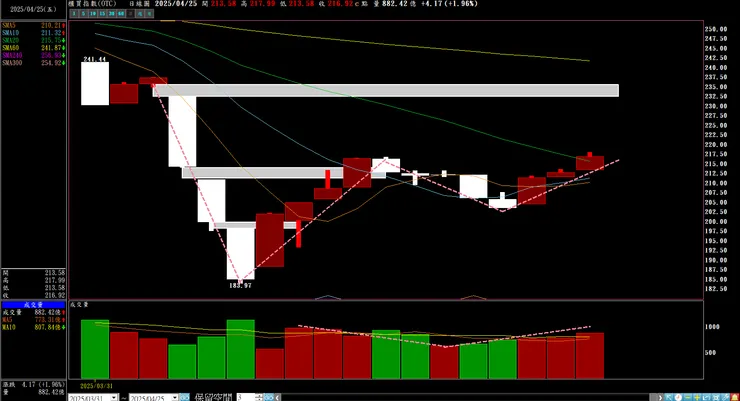Switch to the weekly (週) timeframe
This screenshot has width=740, height=401.
point(140,14)
